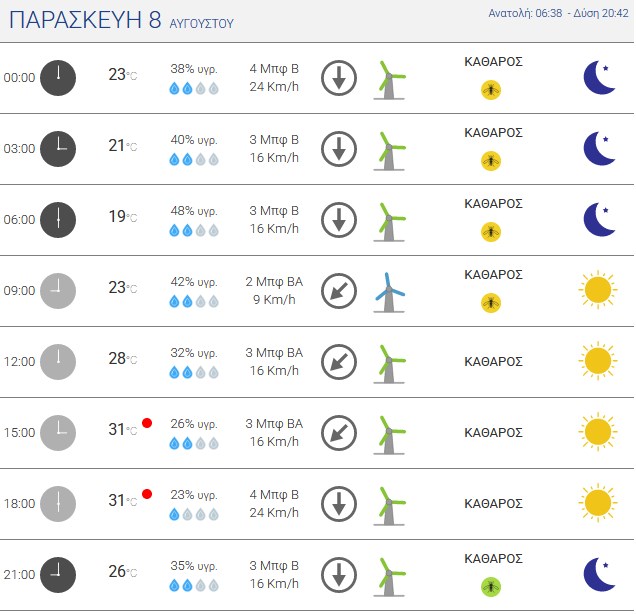This screenshot has height=615, width=636.
Task: Click the clock icon for 00:00
Action: pyautogui.click(x=58, y=78)
